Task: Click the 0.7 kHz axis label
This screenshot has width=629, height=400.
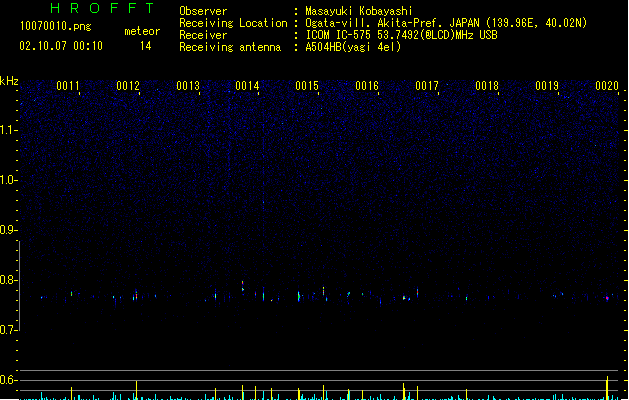Action: pyautogui.click(x=8, y=330)
